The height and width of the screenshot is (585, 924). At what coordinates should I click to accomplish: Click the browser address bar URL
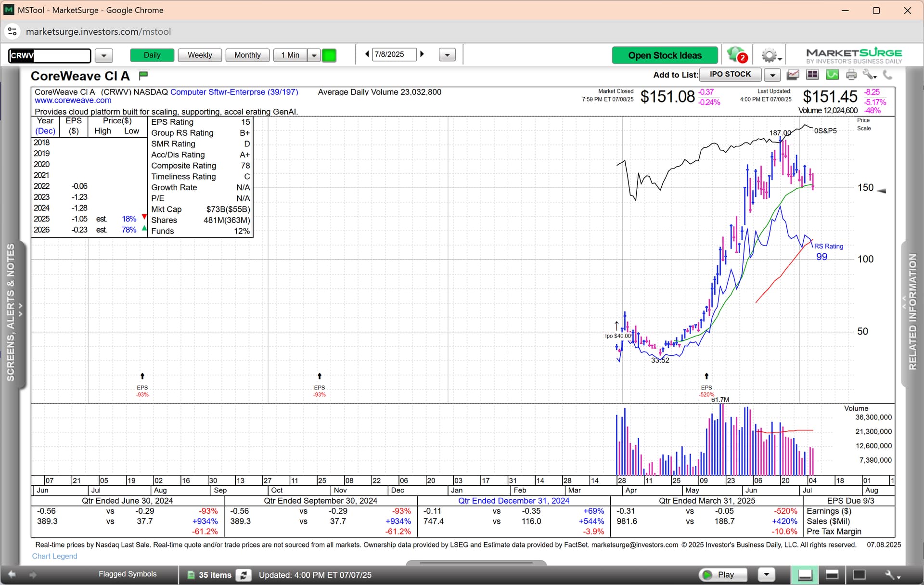98,32
